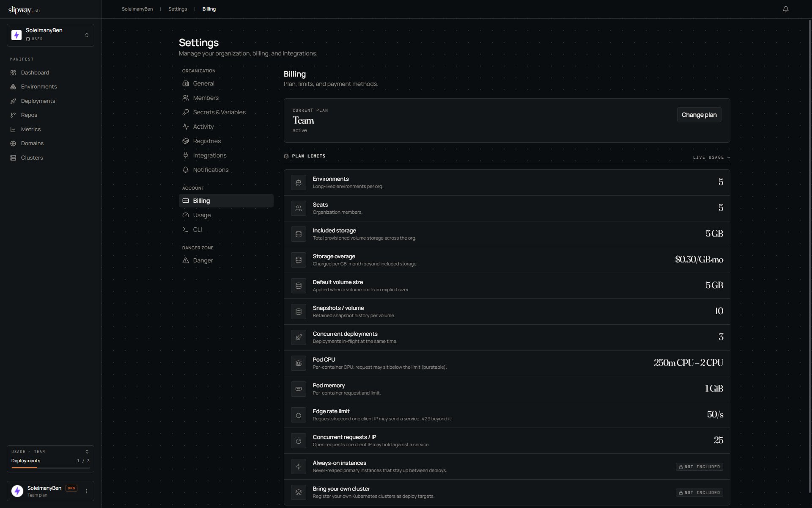Click the Plan Limits layers icon

click(x=286, y=156)
